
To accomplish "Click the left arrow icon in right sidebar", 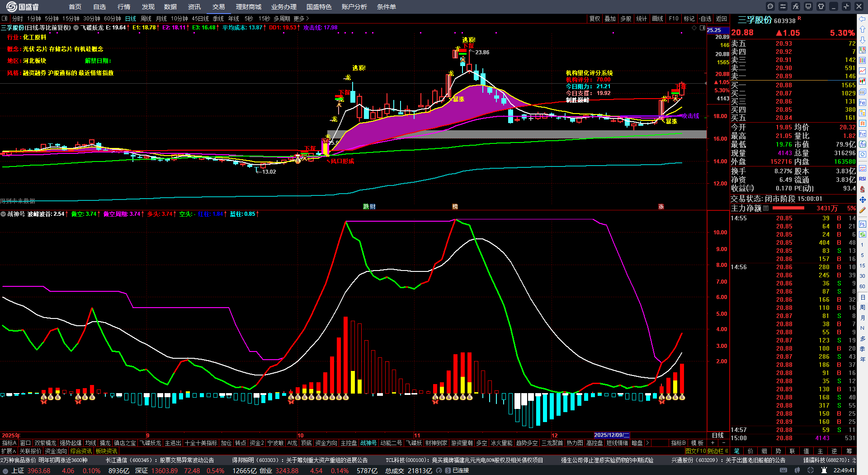I will tap(863, 19).
